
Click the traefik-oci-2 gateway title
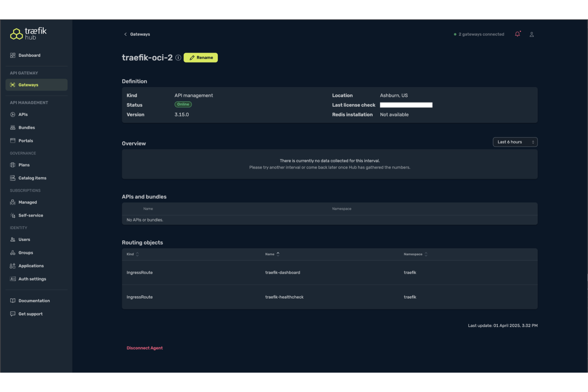147,58
